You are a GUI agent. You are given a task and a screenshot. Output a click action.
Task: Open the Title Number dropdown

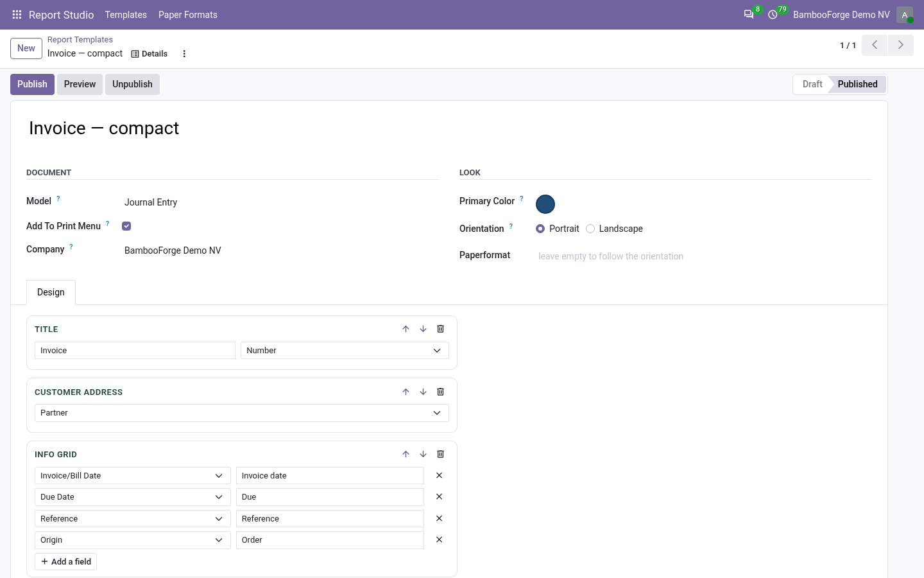[x=345, y=351]
